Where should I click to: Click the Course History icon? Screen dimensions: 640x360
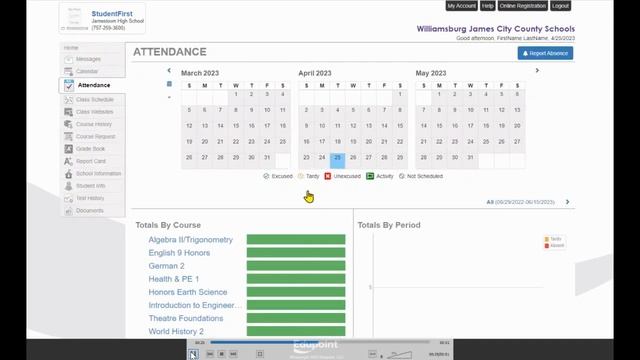pyautogui.click(x=68, y=124)
